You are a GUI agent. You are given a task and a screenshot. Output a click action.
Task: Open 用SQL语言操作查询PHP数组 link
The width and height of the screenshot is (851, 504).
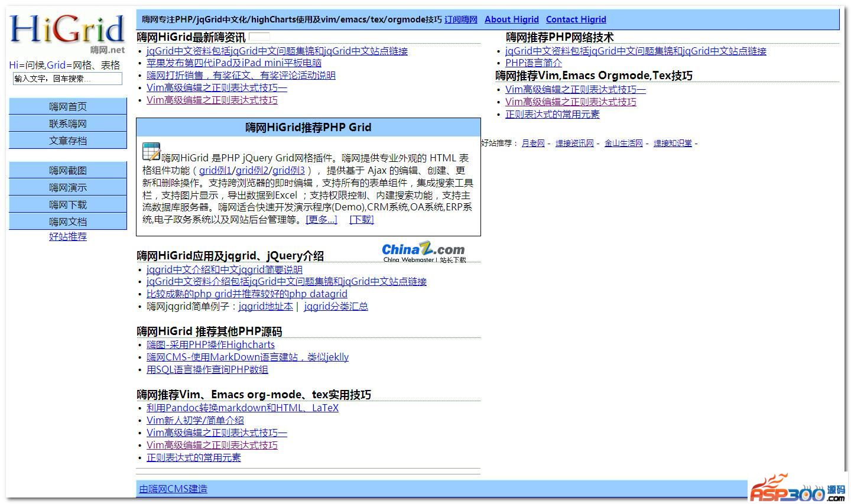click(207, 369)
